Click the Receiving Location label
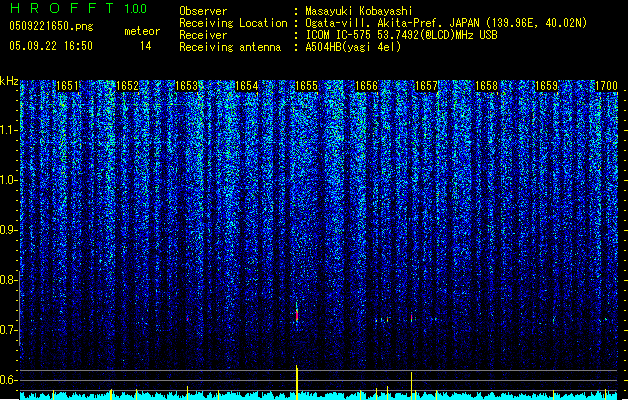The image size is (629, 400). tap(233, 23)
